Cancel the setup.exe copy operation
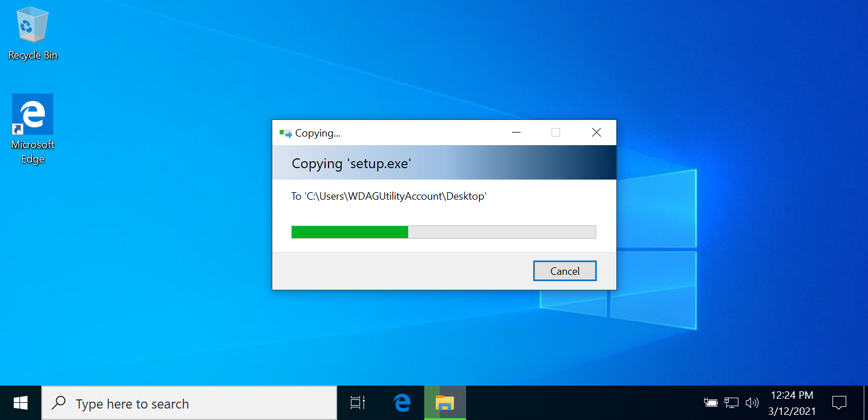This screenshot has height=420, width=868. 565,271
